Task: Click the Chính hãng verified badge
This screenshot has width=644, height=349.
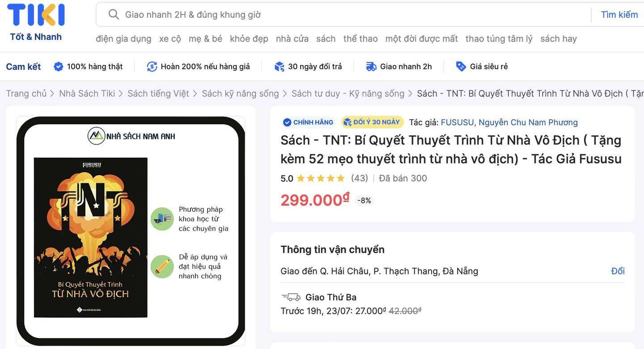Action: [308, 122]
